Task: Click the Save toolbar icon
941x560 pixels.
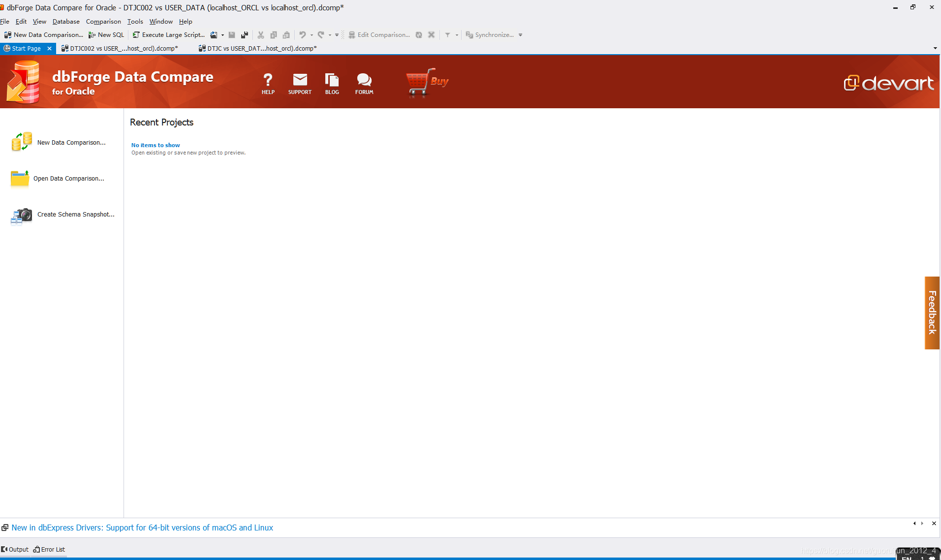Action: pyautogui.click(x=232, y=35)
